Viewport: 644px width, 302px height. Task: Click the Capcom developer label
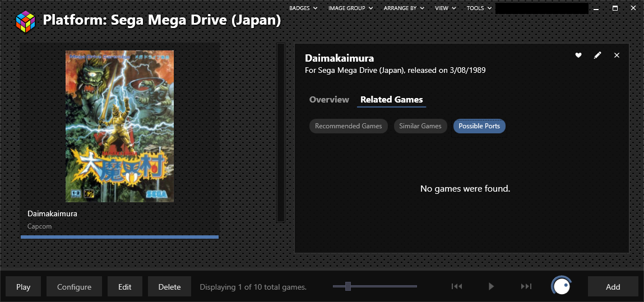tap(39, 226)
